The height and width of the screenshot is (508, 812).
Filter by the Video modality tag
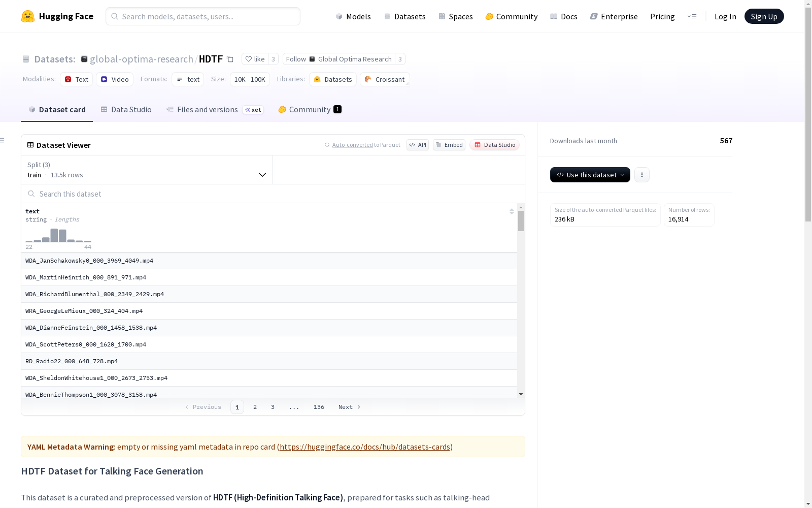[x=115, y=79]
